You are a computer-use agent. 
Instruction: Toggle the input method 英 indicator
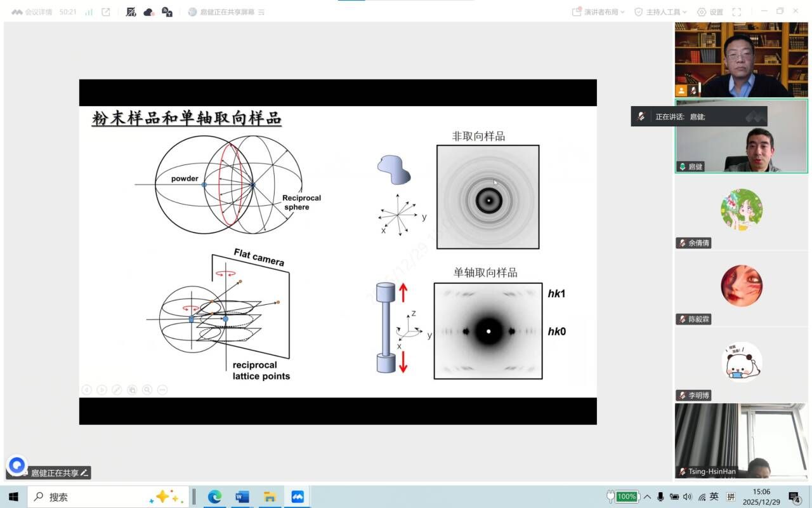714,497
